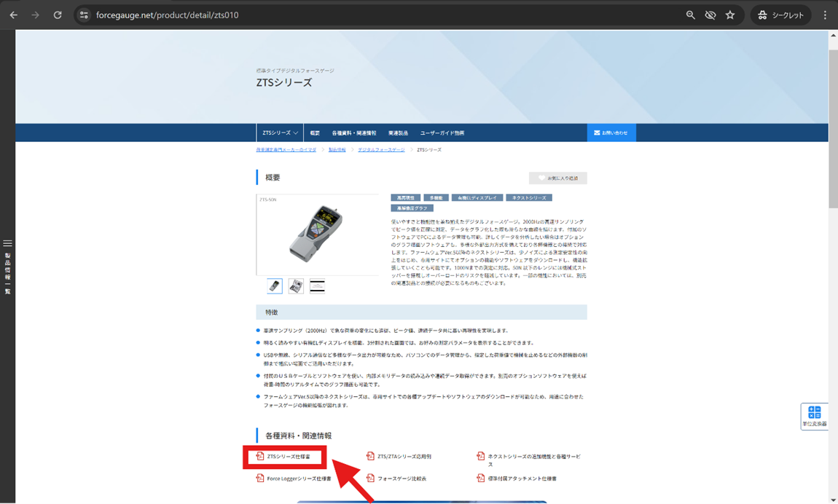
Task: Click the tag ending in グラフ
Action: pyautogui.click(x=412, y=208)
